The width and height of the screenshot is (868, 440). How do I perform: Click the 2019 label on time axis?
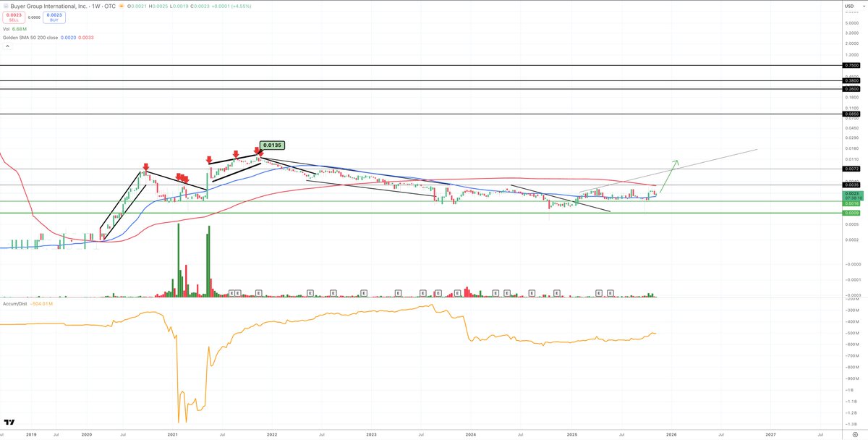pyautogui.click(x=31, y=434)
